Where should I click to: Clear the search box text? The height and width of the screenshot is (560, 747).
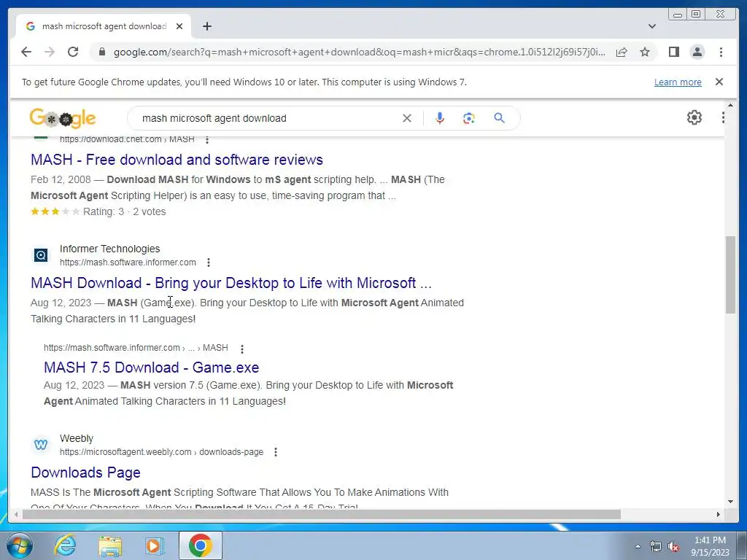[407, 118]
